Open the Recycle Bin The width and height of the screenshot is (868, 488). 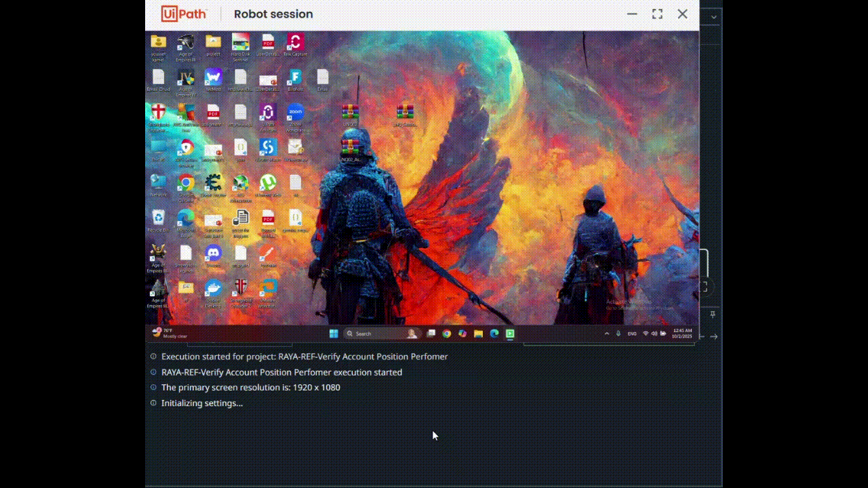[158, 220]
